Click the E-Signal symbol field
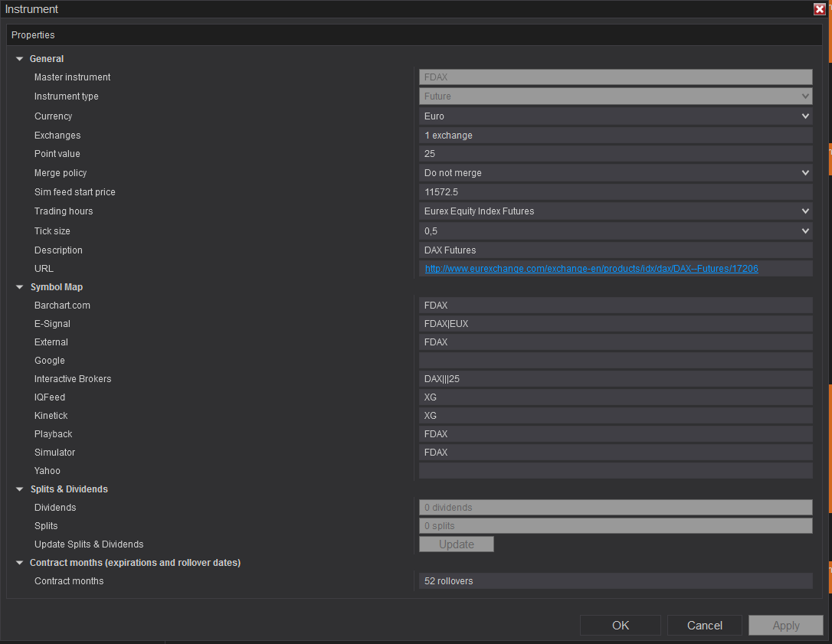 (x=615, y=324)
